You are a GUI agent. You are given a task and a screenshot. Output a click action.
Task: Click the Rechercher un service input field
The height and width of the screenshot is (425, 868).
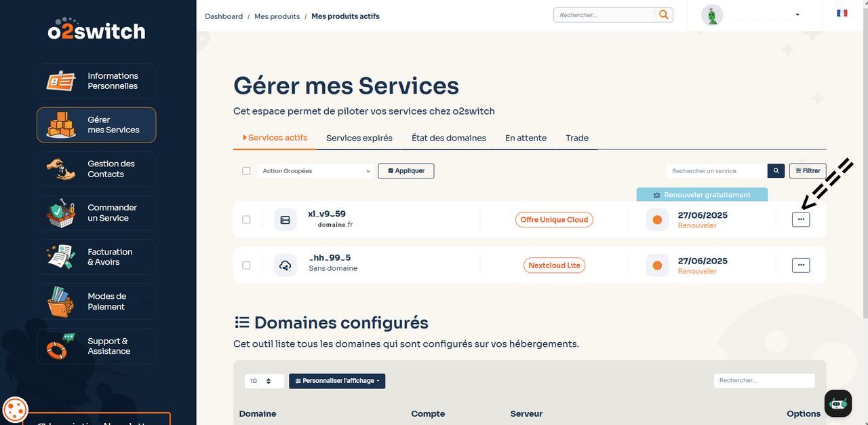[715, 171]
